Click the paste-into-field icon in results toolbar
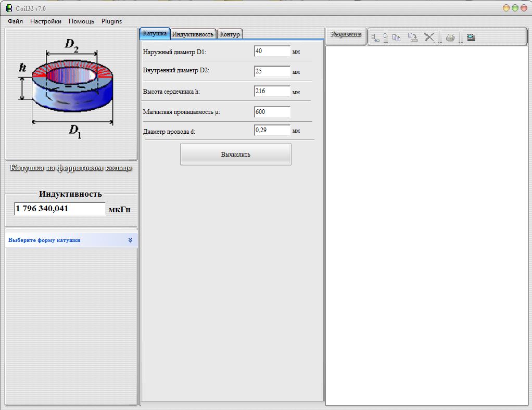532x410 pixels. 412,37
